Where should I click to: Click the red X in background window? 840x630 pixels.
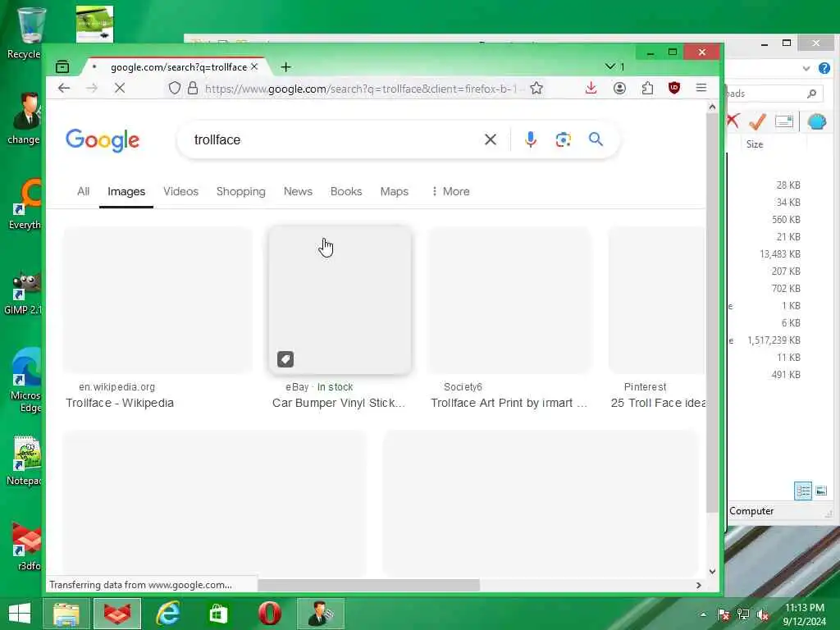tap(733, 121)
